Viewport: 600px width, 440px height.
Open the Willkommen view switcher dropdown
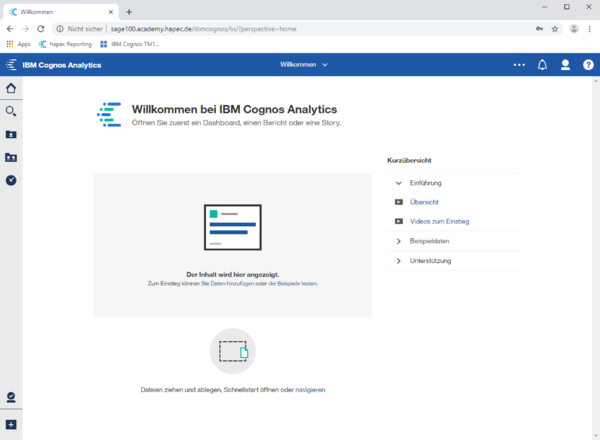point(304,65)
